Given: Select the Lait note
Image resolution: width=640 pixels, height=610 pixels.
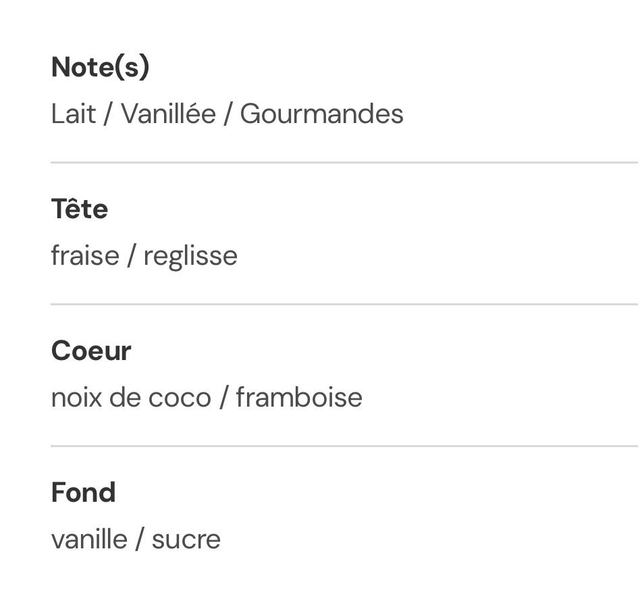Looking at the screenshot, I should [x=73, y=114].
